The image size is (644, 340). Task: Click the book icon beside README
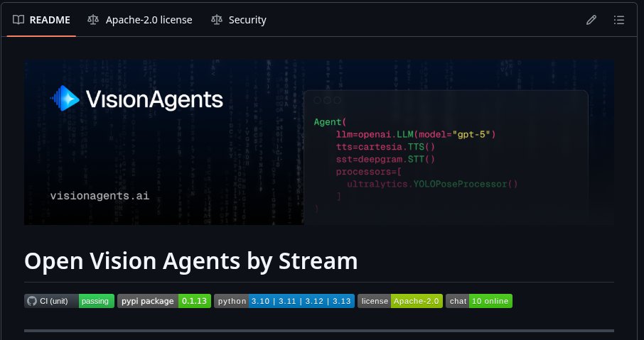[18, 20]
